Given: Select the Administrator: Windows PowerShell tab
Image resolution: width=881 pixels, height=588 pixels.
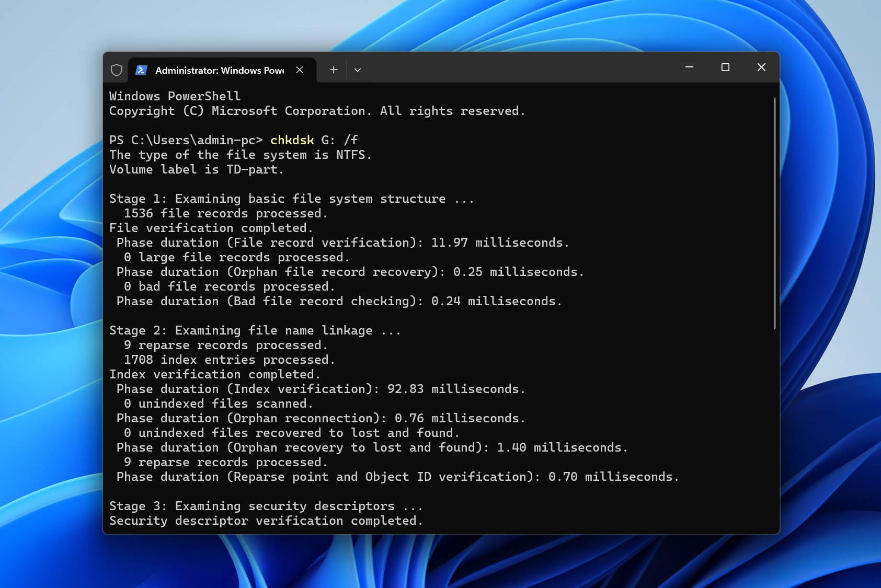Looking at the screenshot, I should (222, 70).
